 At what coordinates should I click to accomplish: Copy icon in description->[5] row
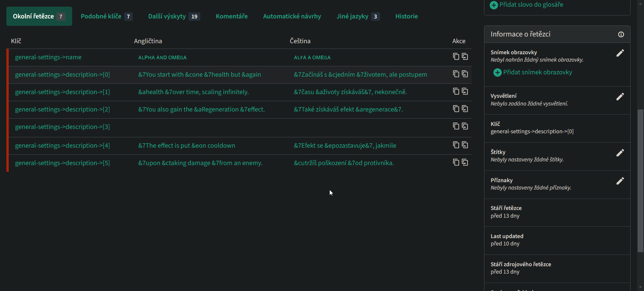[456, 162]
